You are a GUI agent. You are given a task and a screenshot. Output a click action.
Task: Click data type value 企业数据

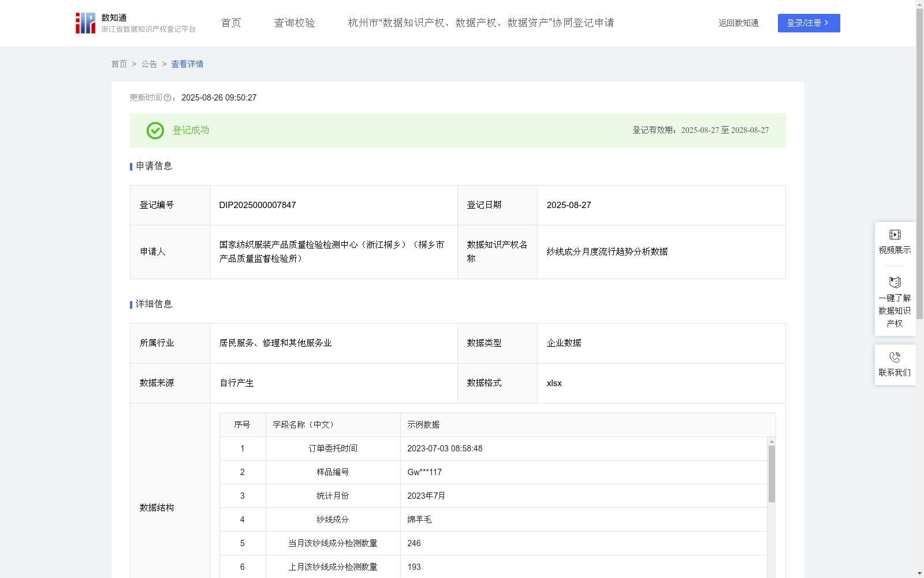564,343
